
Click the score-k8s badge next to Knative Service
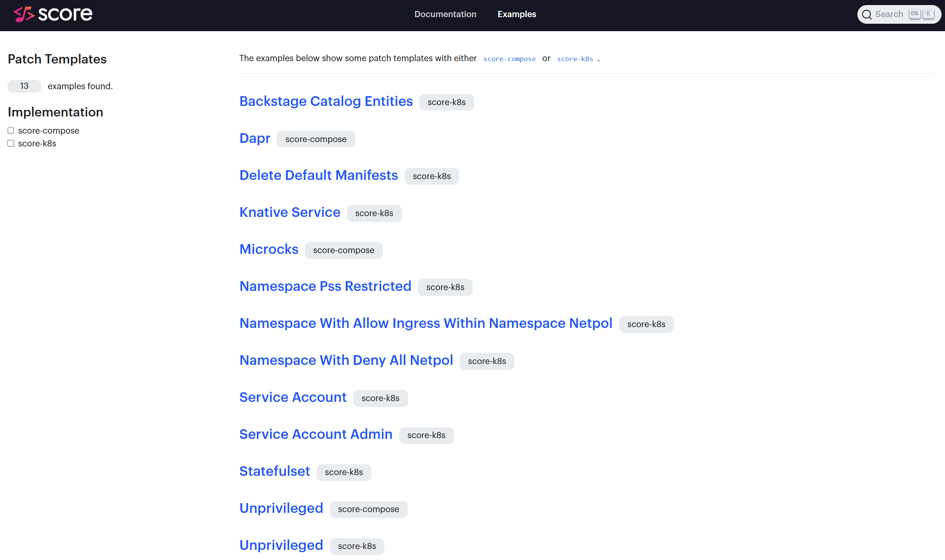pos(374,213)
